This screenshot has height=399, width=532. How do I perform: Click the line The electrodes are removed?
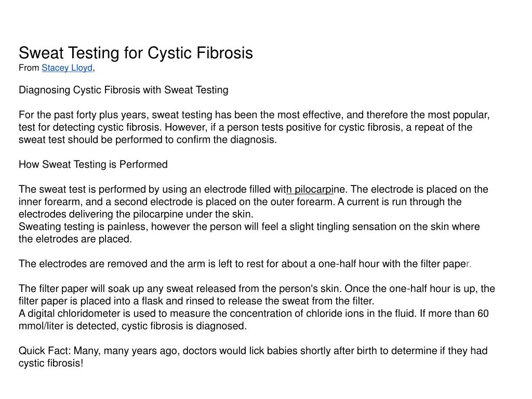coord(245,263)
